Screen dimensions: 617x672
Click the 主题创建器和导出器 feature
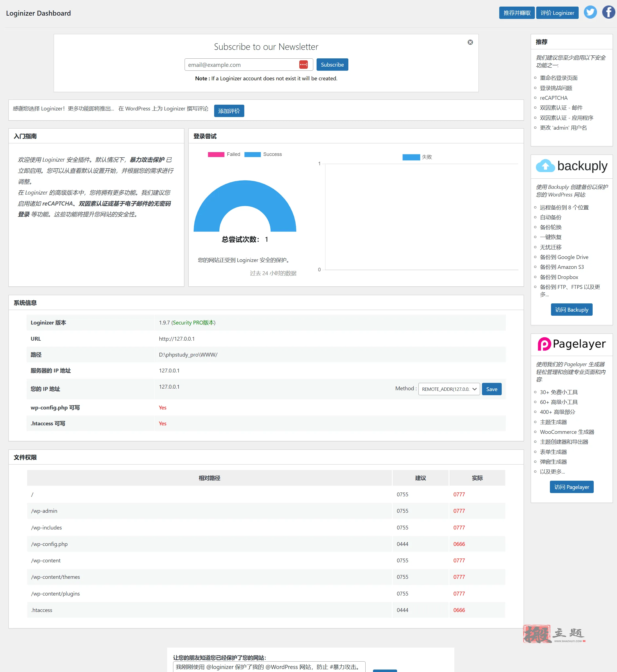pos(564,442)
